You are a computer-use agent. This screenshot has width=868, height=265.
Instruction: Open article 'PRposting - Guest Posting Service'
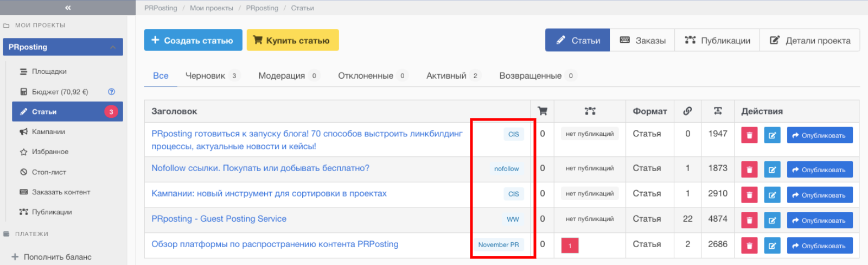(219, 219)
